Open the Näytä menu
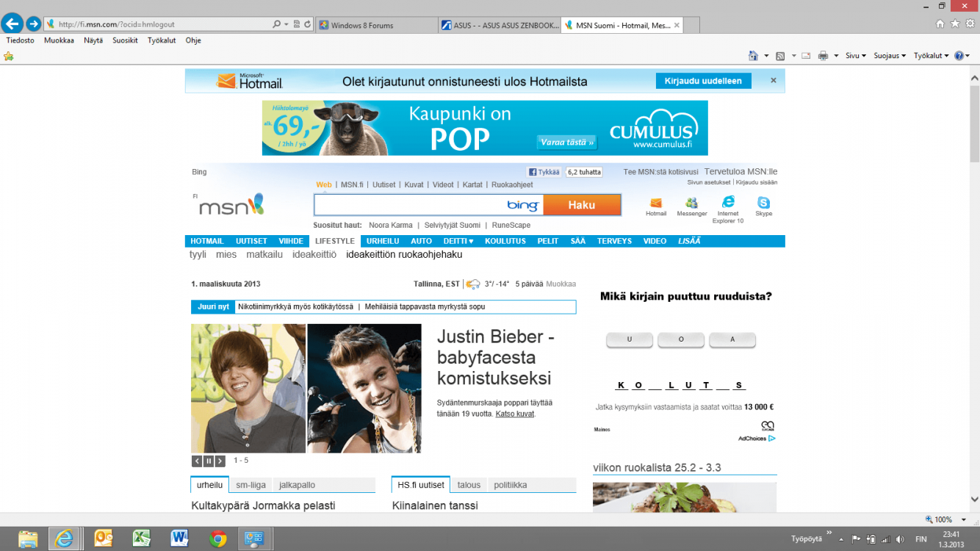The height and width of the screenshot is (551, 980). [x=93, y=40]
